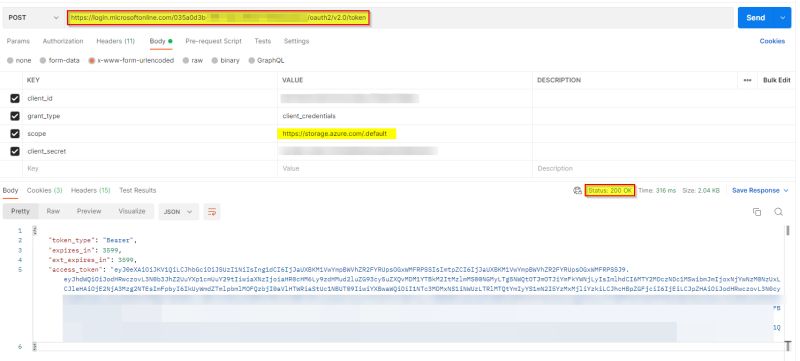Click the "expires_in" line in response
Image resolution: width=800 pixels, height=361 pixels.
tap(85, 250)
